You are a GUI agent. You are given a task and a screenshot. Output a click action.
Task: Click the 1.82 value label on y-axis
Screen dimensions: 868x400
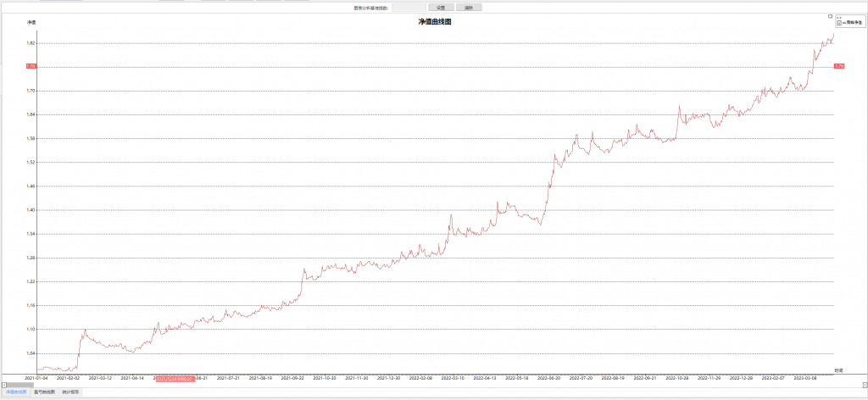pos(31,42)
